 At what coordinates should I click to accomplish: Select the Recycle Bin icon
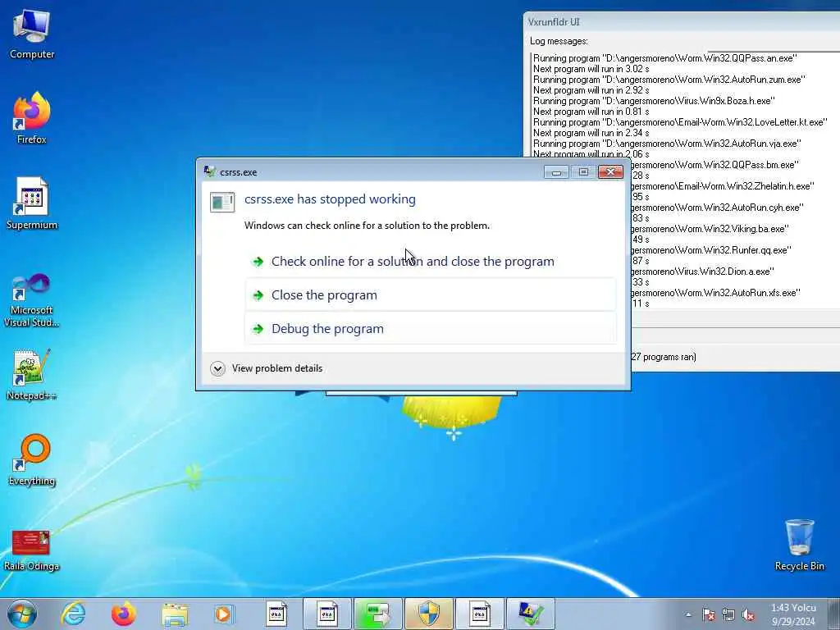click(799, 545)
